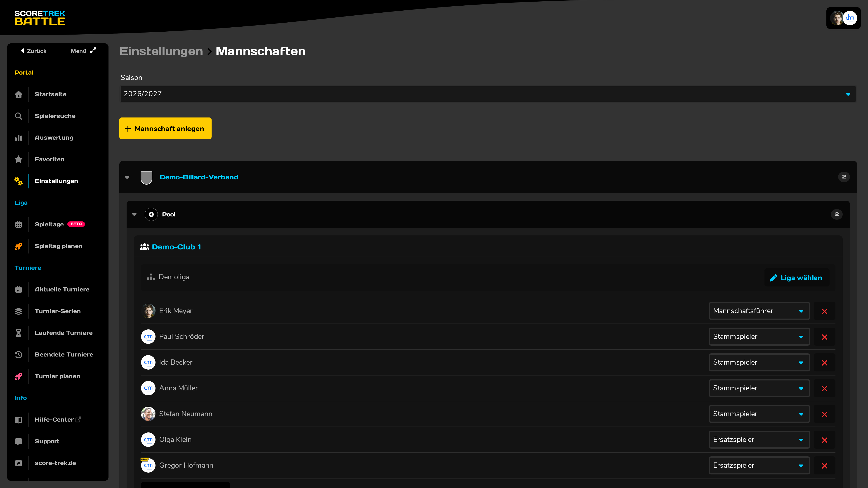
Task: Remove Erik Meyer with red X
Action: pyautogui.click(x=825, y=311)
